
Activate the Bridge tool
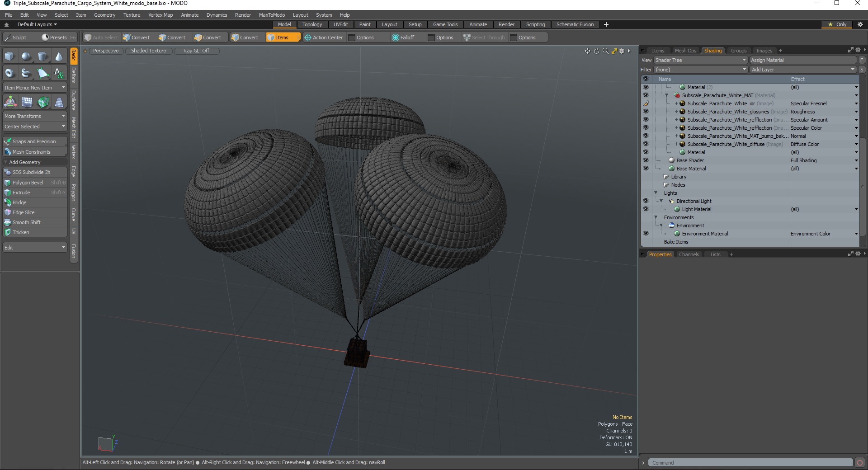[35, 202]
